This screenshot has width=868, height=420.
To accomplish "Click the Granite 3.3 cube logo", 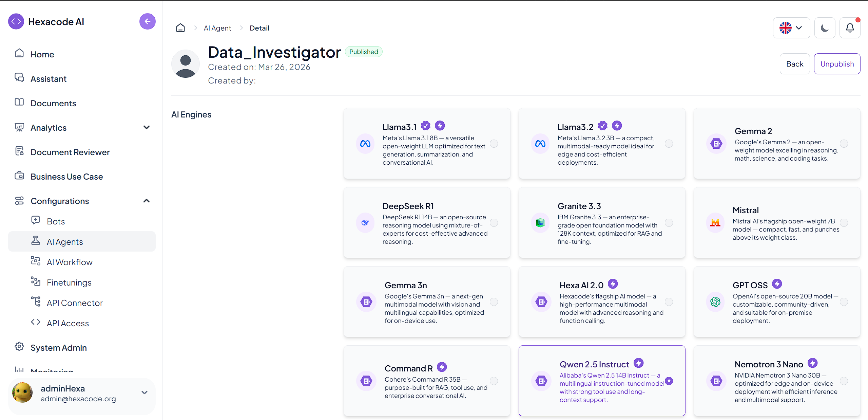I will pyautogui.click(x=540, y=223).
